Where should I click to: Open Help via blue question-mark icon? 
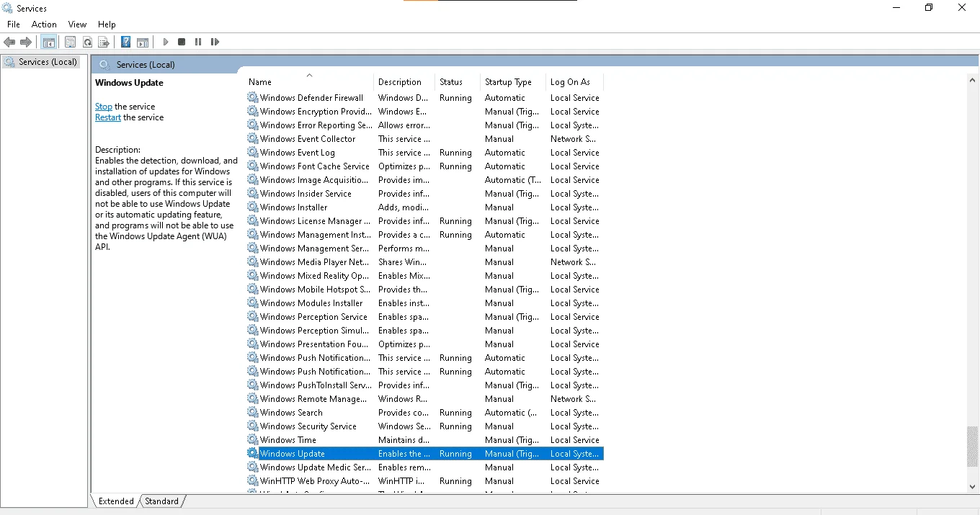[125, 42]
